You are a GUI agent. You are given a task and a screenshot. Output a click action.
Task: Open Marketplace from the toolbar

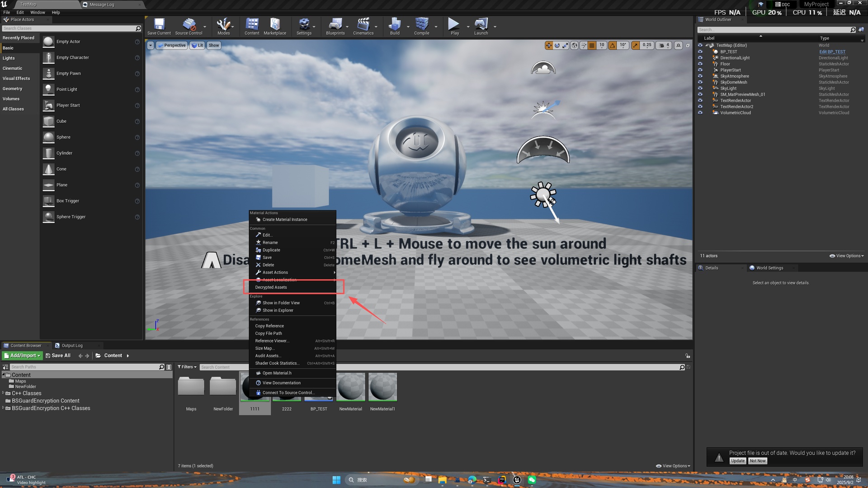[x=275, y=26]
